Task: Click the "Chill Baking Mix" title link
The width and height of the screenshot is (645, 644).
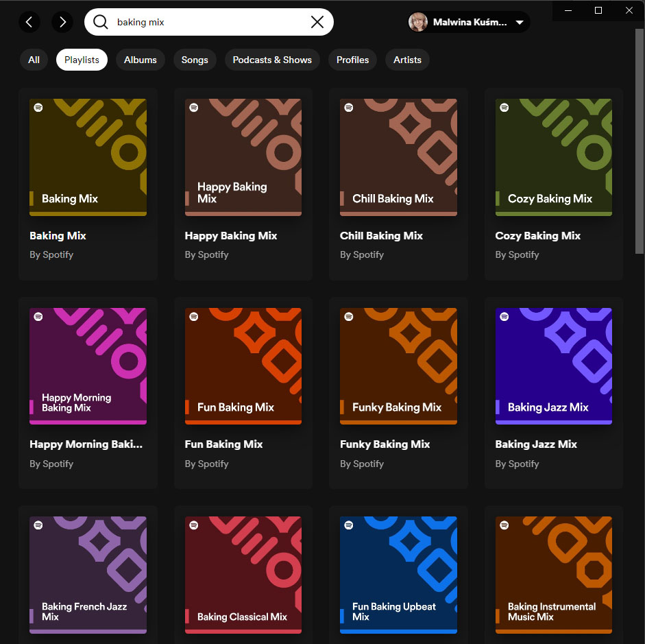Action: [381, 236]
